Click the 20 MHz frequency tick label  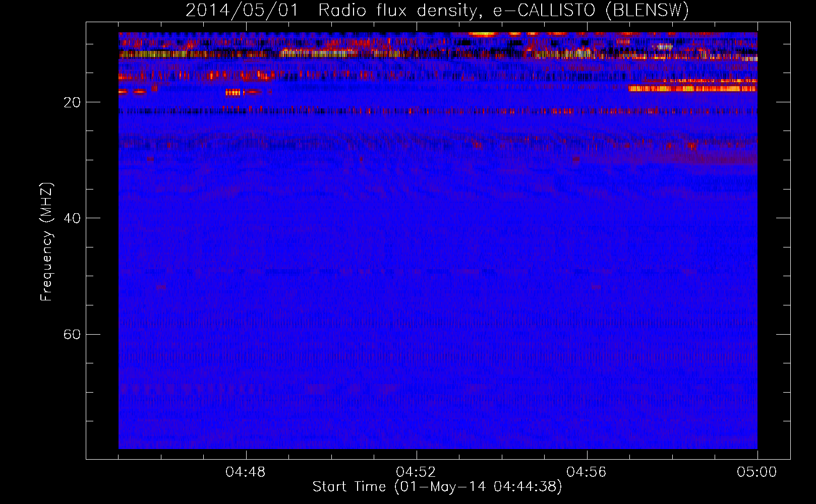[72, 102]
